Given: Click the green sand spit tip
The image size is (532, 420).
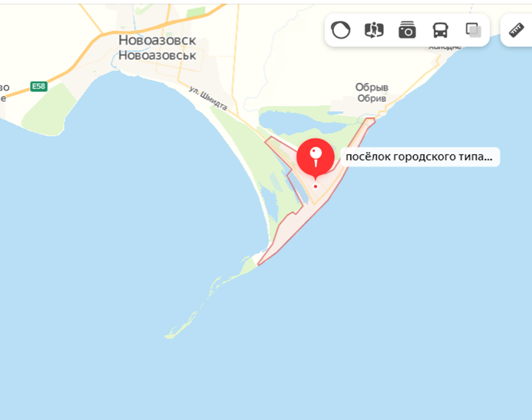Looking at the screenshot, I should click(x=170, y=336).
